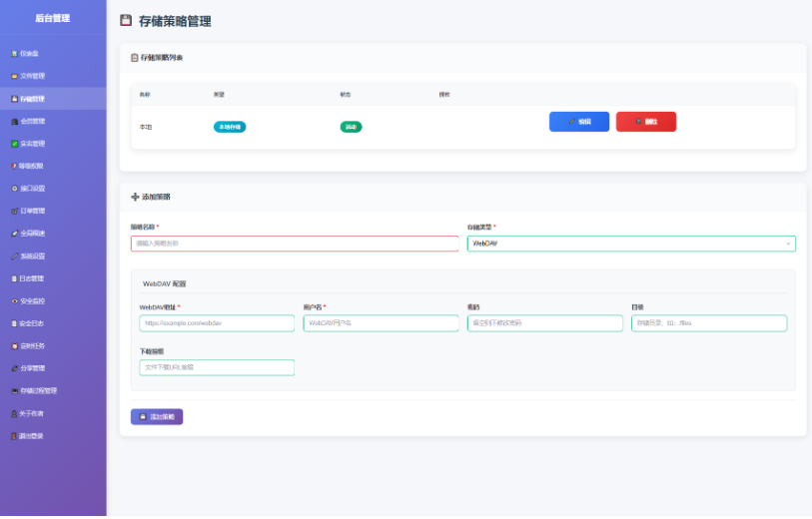Viewport: 812px width, 519px height.
Task: Click the 会员管理 members icon in sidebar
Action: tap(14, 121)
